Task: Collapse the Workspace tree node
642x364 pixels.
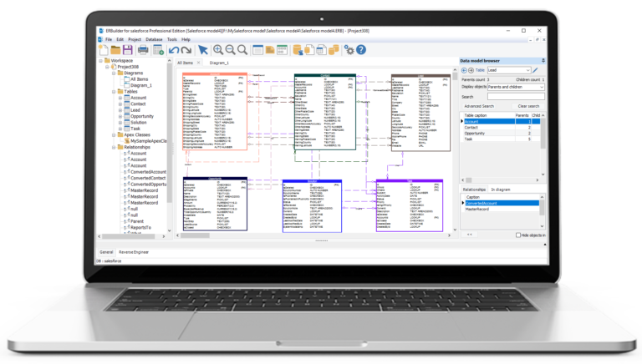Action: pos(100,61)
